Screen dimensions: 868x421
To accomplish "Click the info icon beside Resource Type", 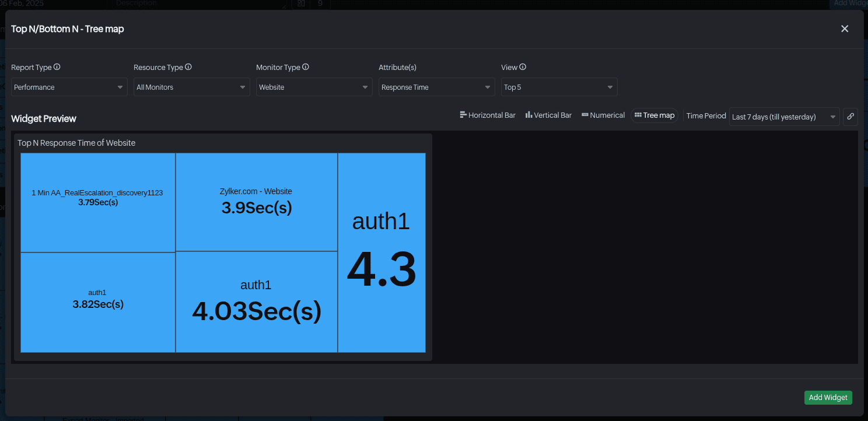I will coord(188,67).
